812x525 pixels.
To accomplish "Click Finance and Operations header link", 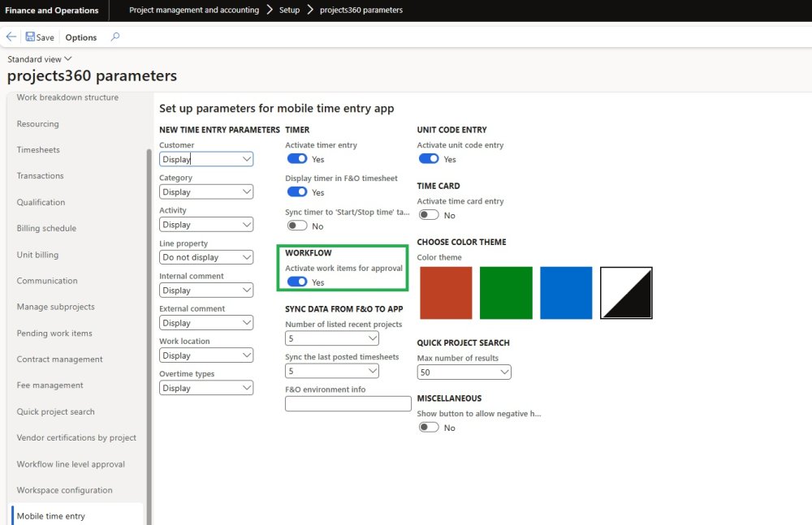I will [x=52, y=11].
